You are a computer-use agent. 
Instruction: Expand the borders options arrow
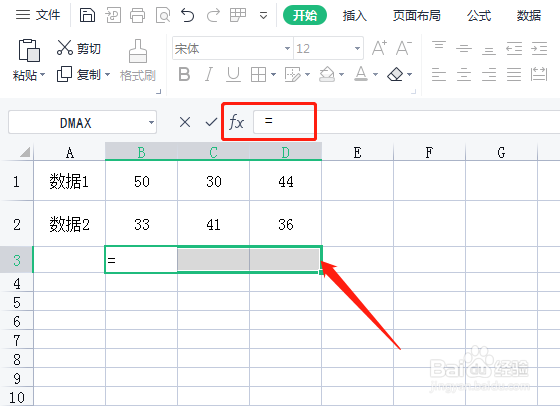pos(273,75)
